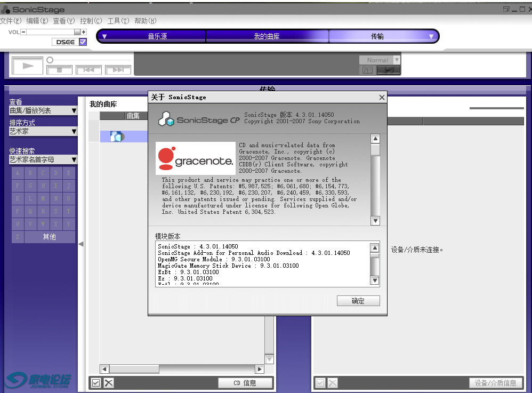Click the Stop playback icon
This screenshot has height=393, width=532.
click(x=60, y=70)
